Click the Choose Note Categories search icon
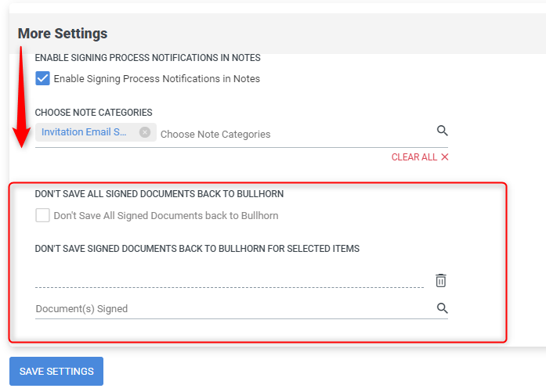 (442, 131)
